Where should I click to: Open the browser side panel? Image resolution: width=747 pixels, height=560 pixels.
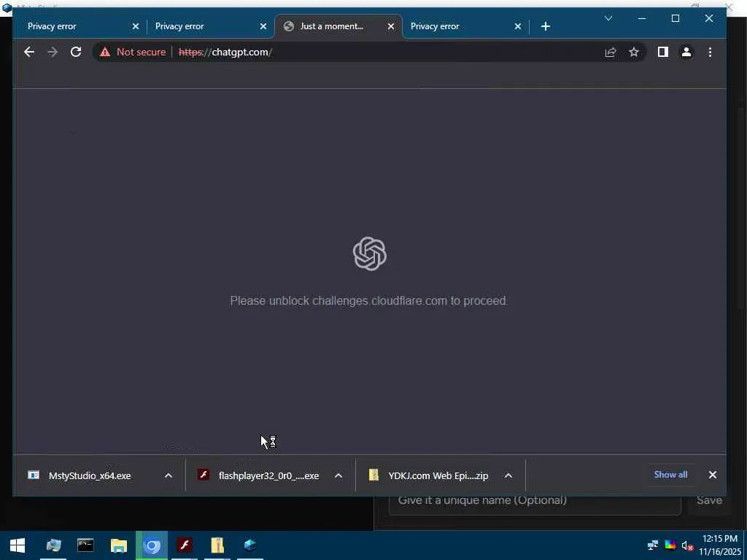pos(662,52)
